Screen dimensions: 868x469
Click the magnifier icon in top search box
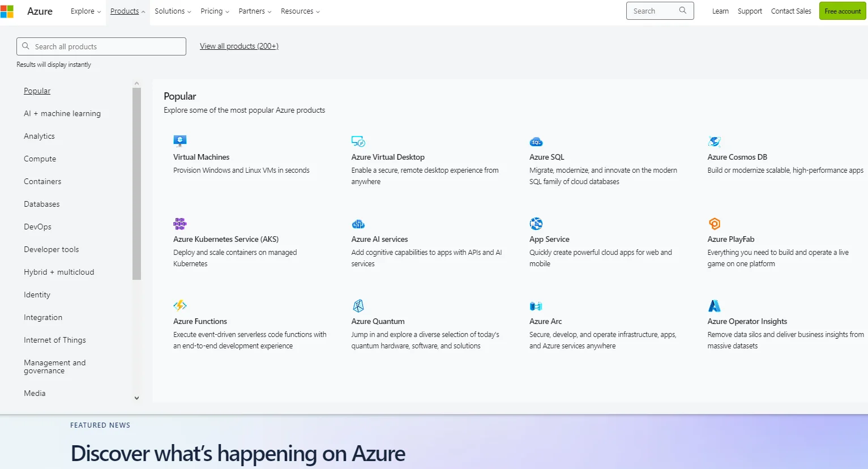pyautogui.click(x=683, y=10)
